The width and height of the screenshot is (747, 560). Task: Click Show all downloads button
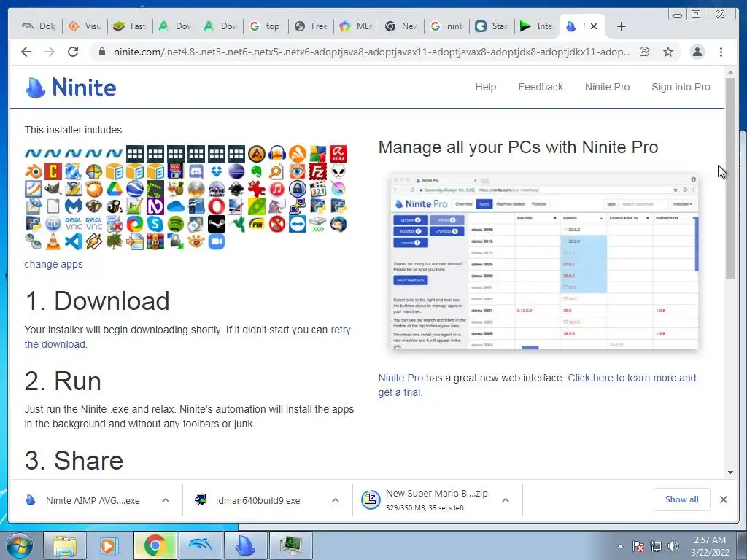pyautogui.click(x=682, y=499)
